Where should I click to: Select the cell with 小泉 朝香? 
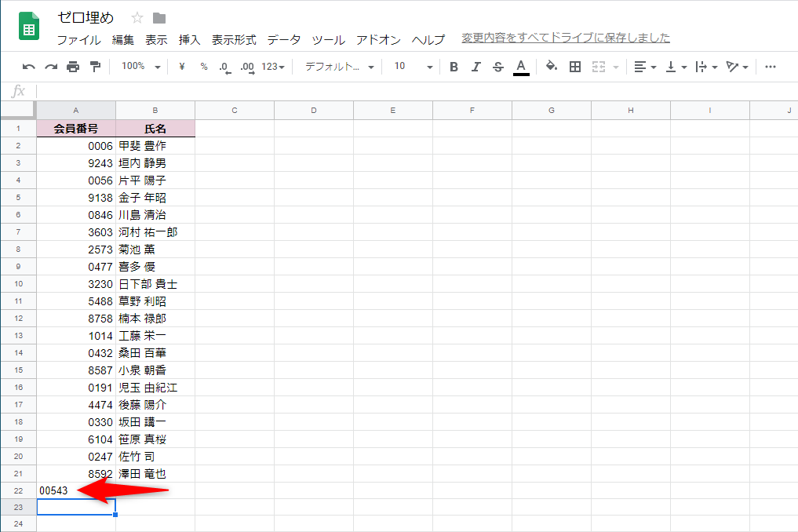[155, 370]
